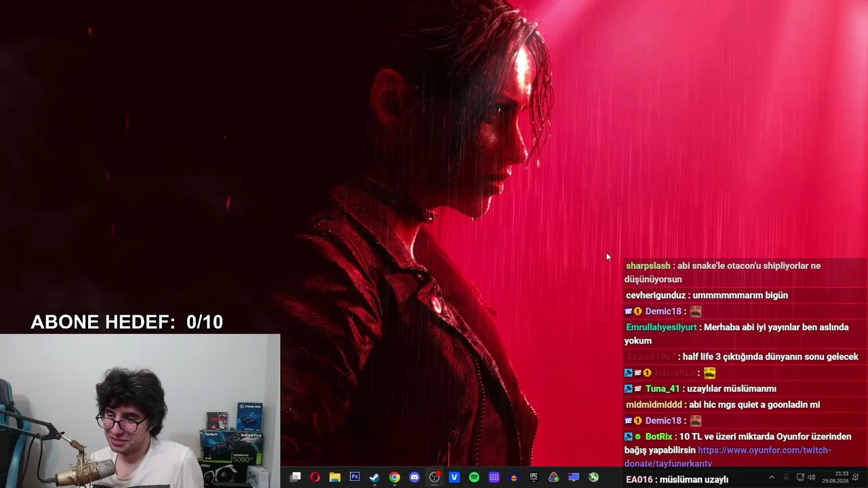Screen dimensions: 868x488
Task: Open the volume control in the system tray
Action: [812, 477]
